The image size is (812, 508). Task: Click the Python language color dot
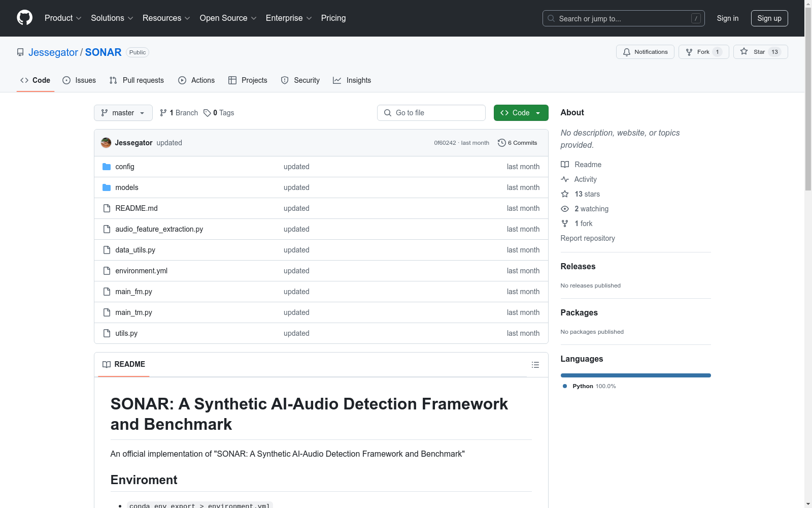(565, 386)
